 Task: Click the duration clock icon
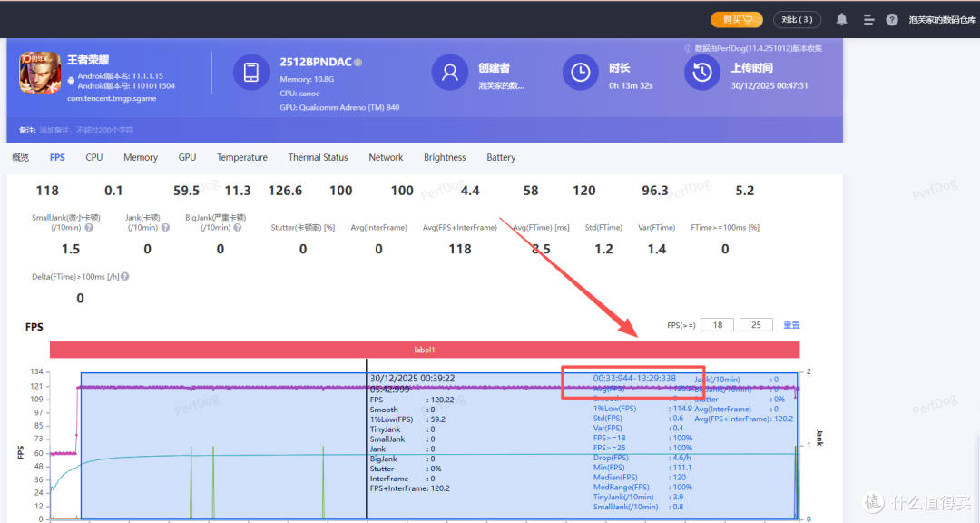tap(581, 73)
